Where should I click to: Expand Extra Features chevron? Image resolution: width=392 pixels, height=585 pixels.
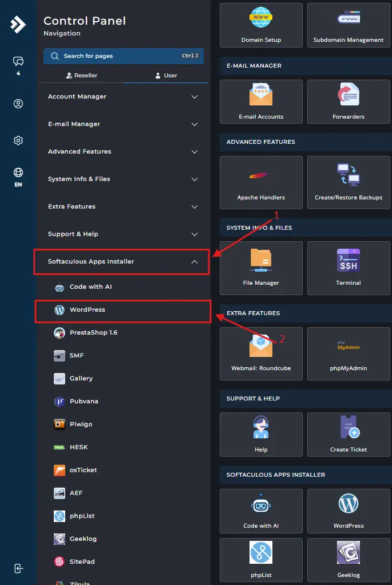(195, 207)
